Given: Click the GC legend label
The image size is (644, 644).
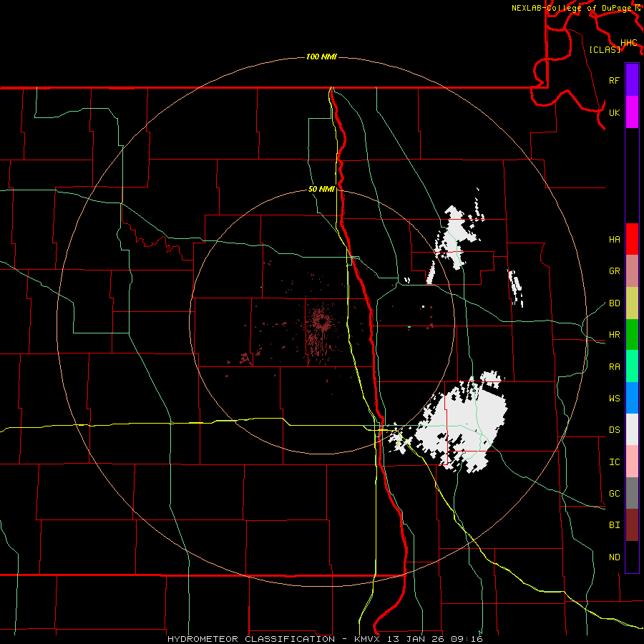Looking at the screenshot, I should tap(614, 494).
